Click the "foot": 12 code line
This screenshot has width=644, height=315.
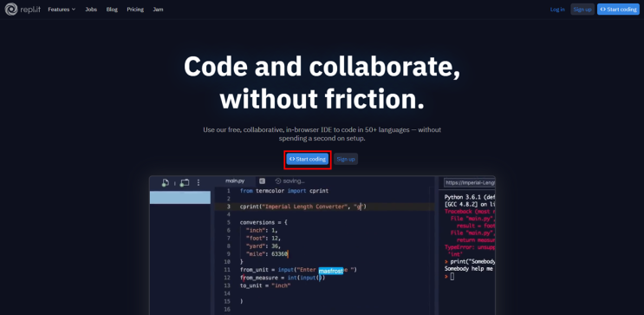(x=263, y=238)
